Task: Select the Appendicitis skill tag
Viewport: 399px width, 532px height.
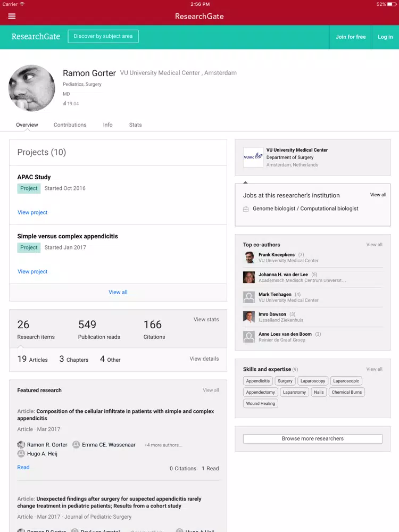Action: tap(258, 381)
